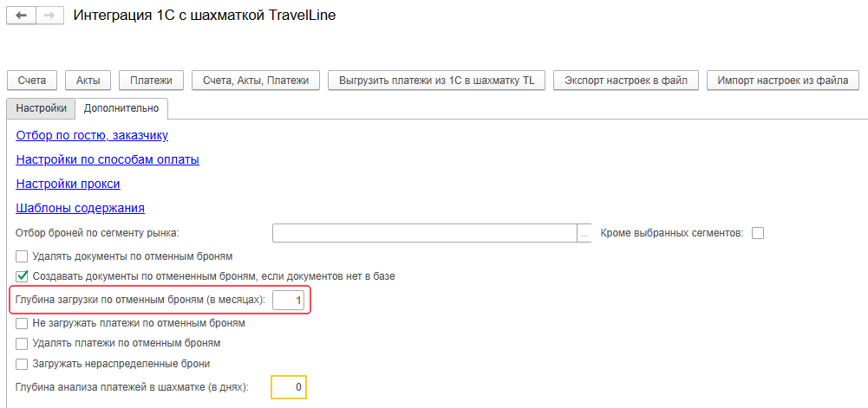Switch to the Настройки tab
The image size is (868, 408).
(x=41, y=108)
